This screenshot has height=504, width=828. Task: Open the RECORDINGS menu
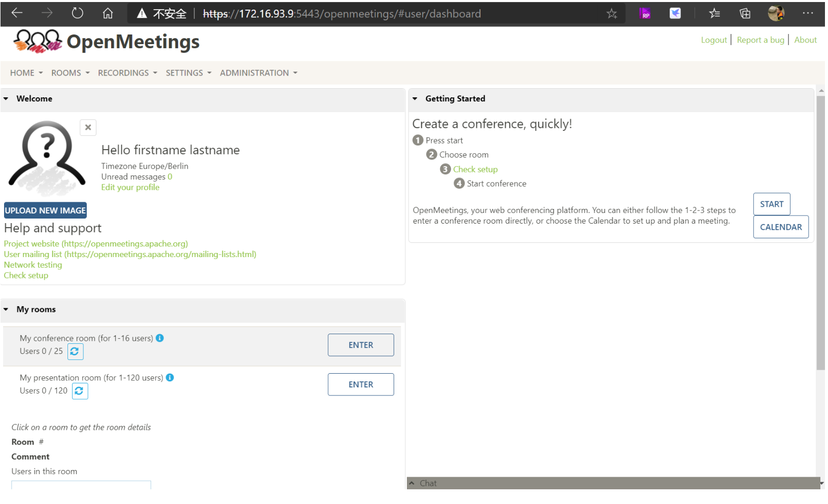[x=127, y=73]
